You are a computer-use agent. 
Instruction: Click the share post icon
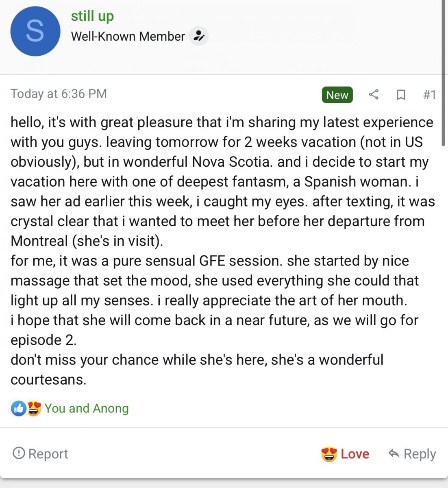(374, 95)
